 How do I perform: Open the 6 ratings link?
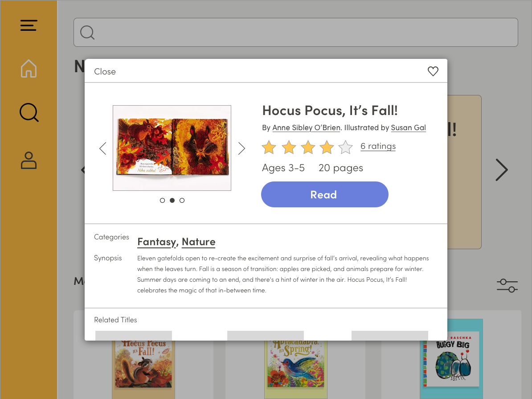(378, 146)
